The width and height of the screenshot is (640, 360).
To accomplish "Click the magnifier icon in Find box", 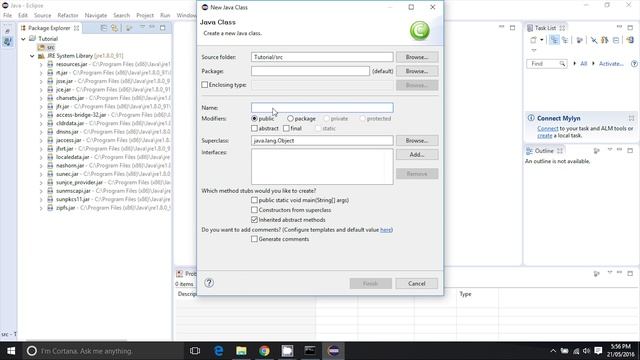I will (x=562, y=64).
